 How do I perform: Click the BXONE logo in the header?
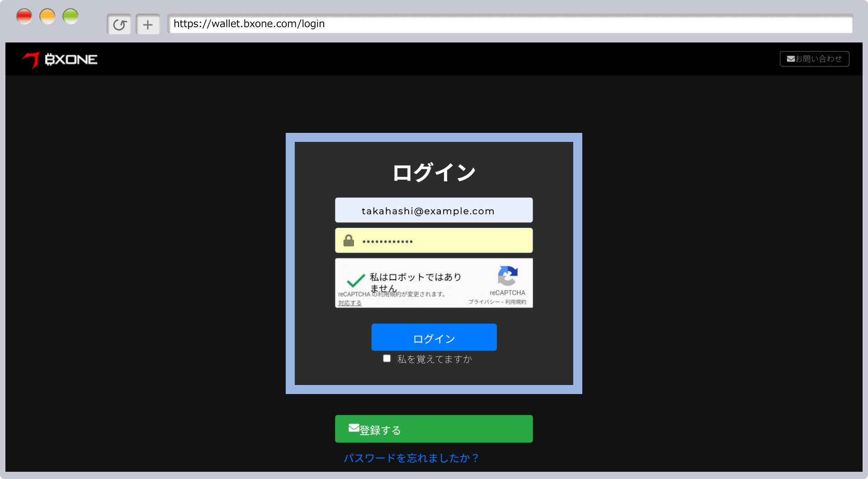tap(60, 59)
